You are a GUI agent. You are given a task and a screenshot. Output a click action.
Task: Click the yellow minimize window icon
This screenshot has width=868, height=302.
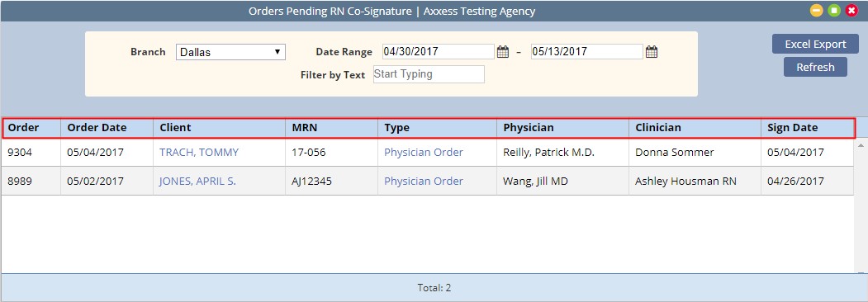tap(817, 11)
